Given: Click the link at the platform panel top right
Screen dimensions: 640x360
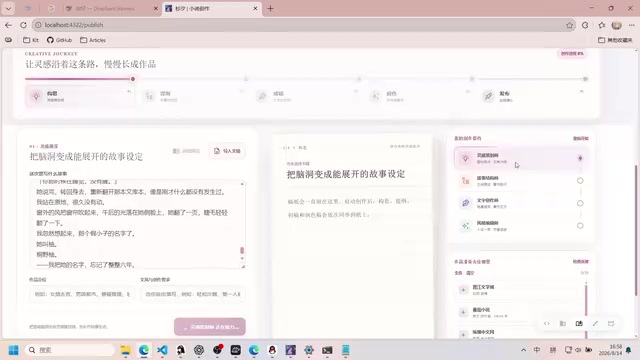Looking at the screenshot, I should (580, 261).
